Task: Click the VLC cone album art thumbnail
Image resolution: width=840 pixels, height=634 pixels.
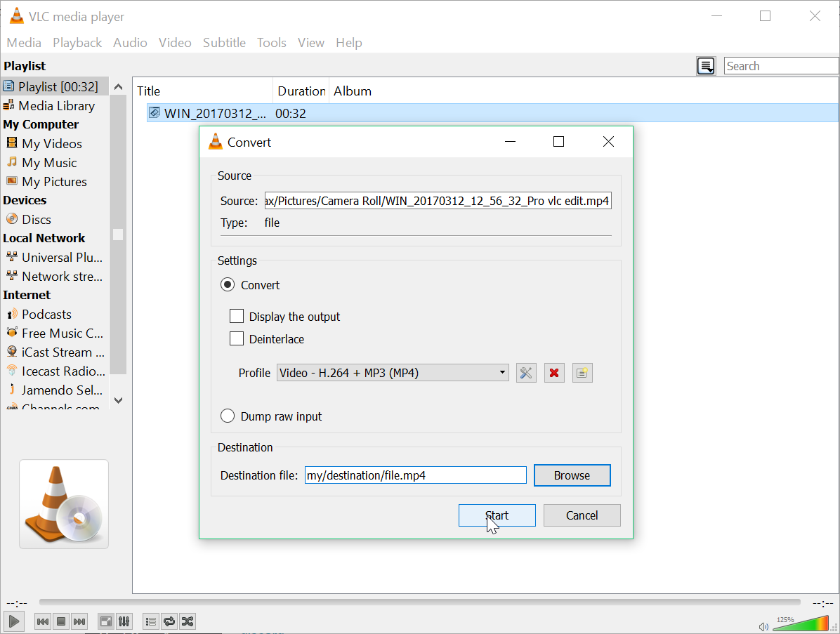Action: click(64, 504)
